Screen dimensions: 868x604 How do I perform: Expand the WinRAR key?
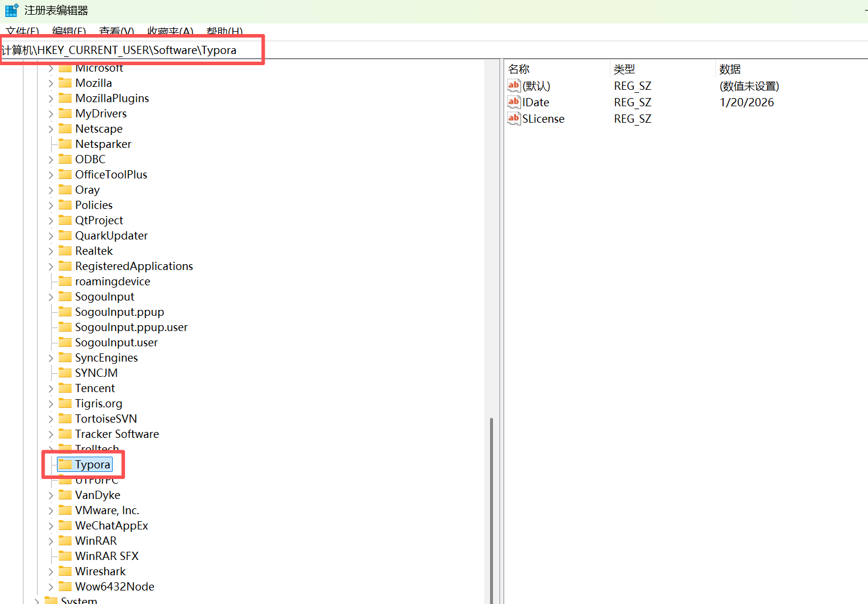[51, 541]
